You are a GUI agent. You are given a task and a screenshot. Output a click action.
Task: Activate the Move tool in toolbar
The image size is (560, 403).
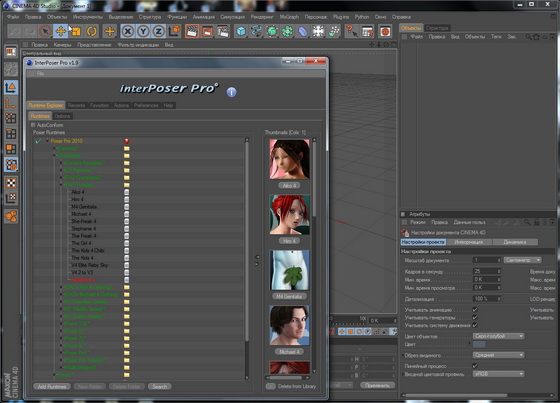[x=60, y=31]
